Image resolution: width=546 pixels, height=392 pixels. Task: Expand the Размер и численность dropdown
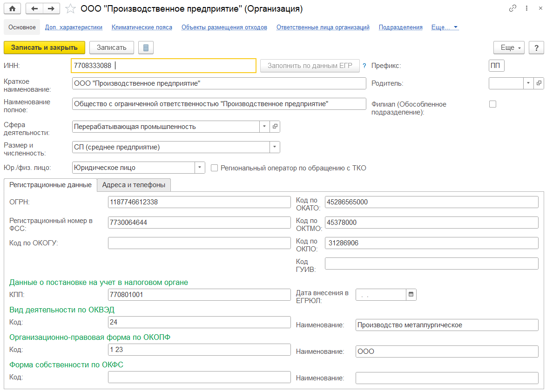click(x=275, y=147)
